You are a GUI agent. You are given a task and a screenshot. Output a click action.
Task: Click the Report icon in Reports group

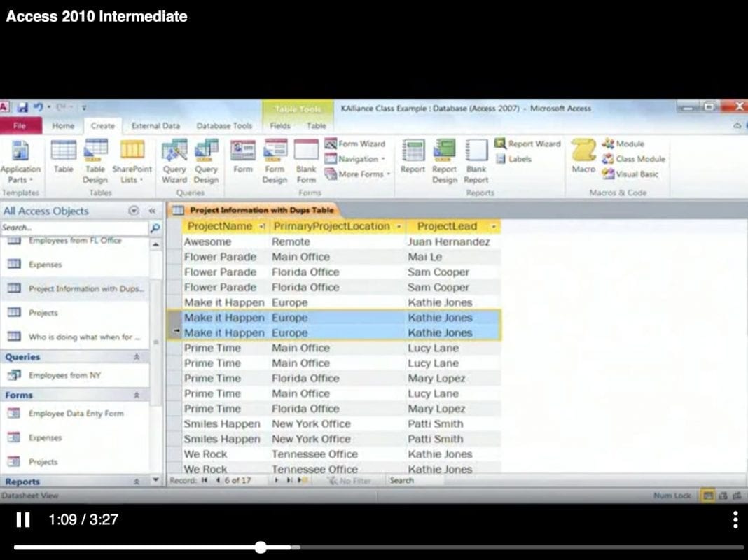pos(413,157)
